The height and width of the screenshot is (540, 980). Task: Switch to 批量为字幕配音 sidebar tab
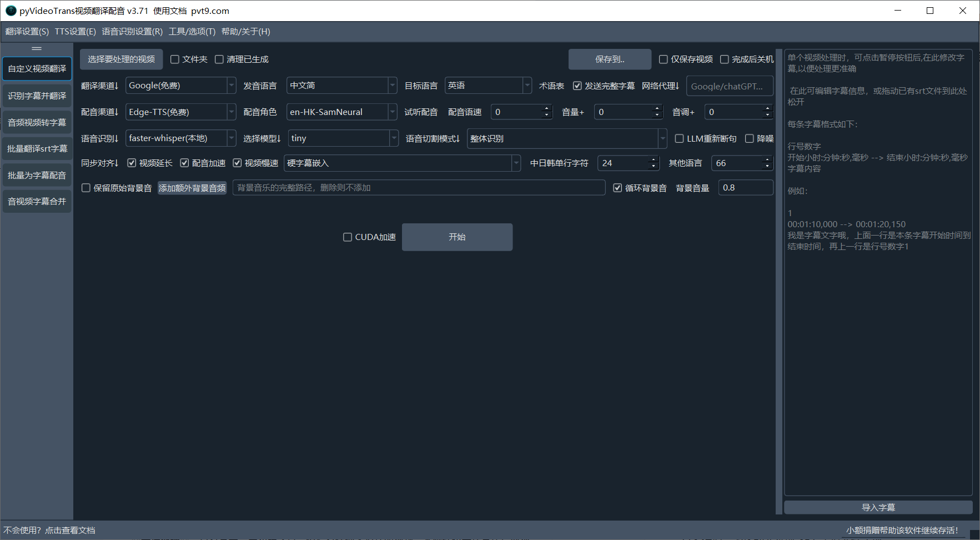(x=37, y=175)
